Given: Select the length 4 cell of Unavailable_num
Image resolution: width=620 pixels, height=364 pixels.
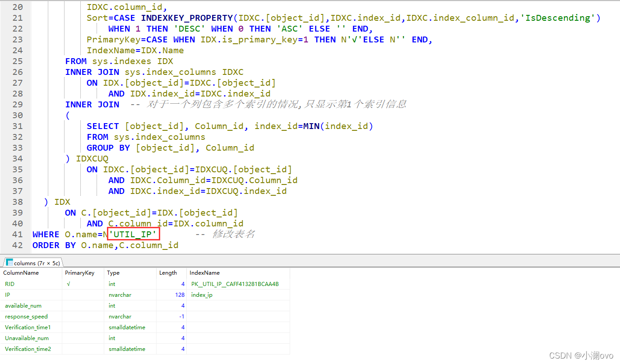Looking at the screenshot, I should 171,338.
